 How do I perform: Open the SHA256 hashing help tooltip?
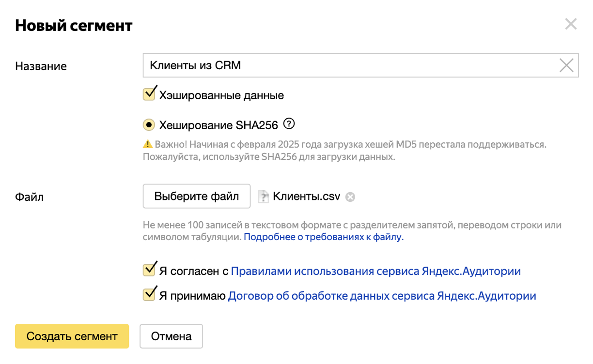(289, 124)
